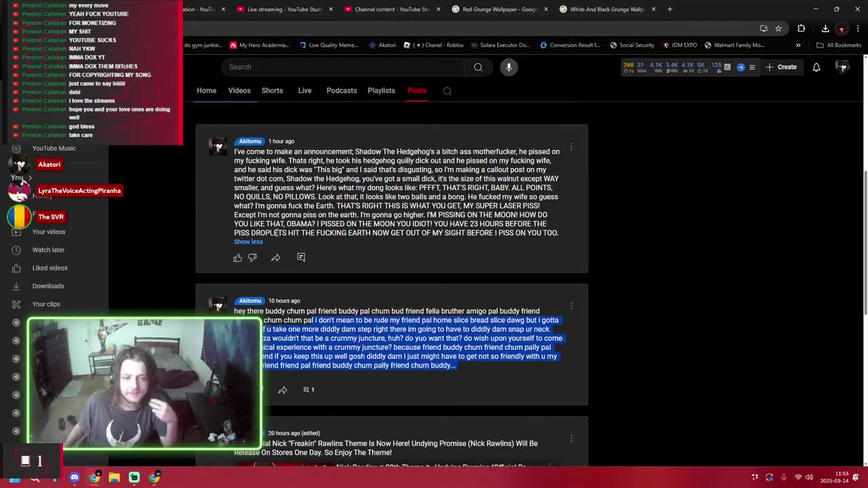Open YouTube Music in sidebar

pos(54,148)
